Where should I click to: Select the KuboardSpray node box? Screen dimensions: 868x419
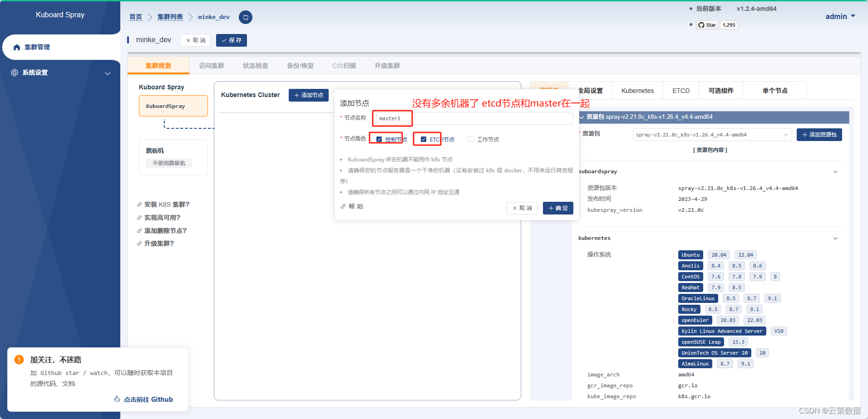173,106
